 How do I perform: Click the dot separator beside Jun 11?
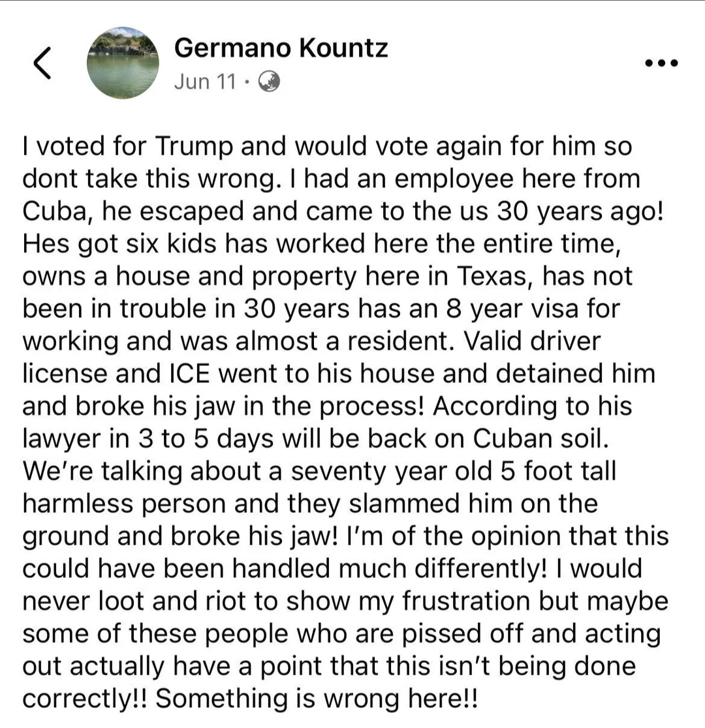coord(247,82)
